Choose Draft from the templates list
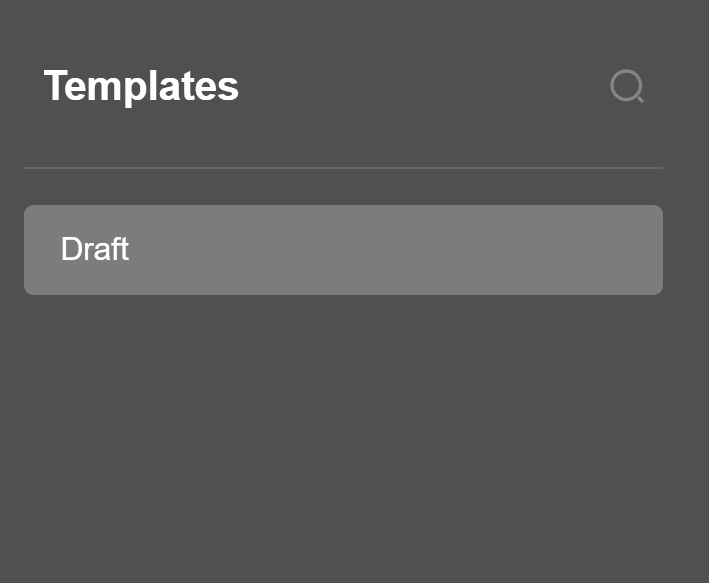 click(343, 250)
